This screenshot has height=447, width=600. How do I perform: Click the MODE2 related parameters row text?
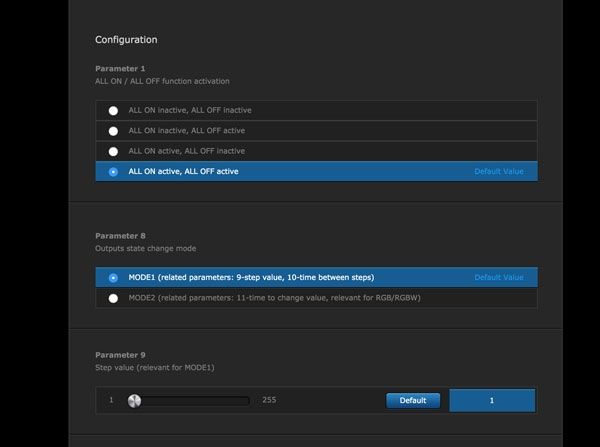pyautogui.click(x=274, y=298)
